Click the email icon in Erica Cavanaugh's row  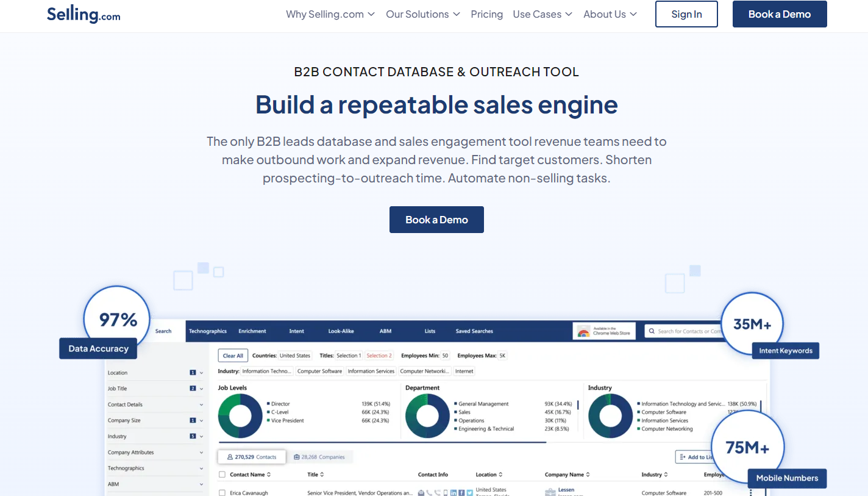(421, 493)
